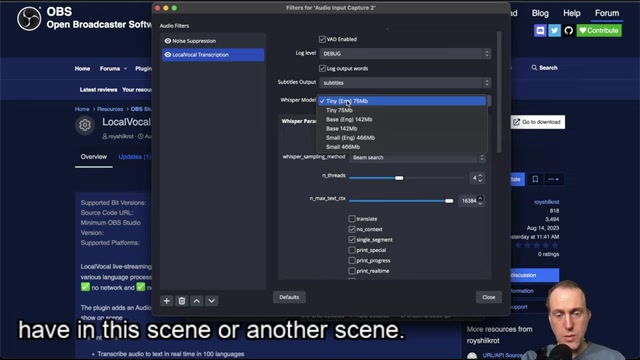Delete selected filter with trash icon
The height and width of the screenshot is (360, 640).
click(x=182, y=301)
